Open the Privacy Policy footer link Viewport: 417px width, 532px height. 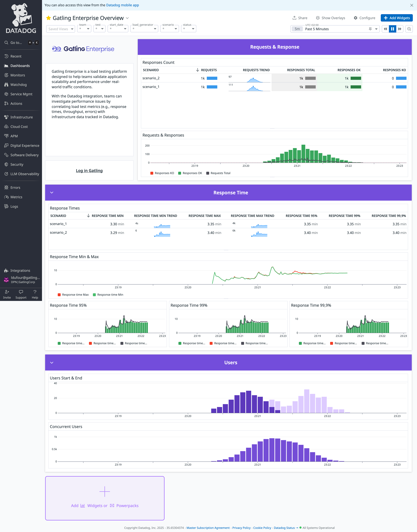click(x=241, y=528)
